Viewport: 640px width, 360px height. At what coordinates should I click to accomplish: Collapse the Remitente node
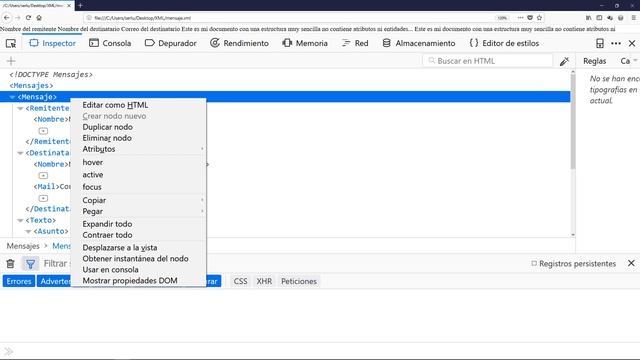click(20, 109)
